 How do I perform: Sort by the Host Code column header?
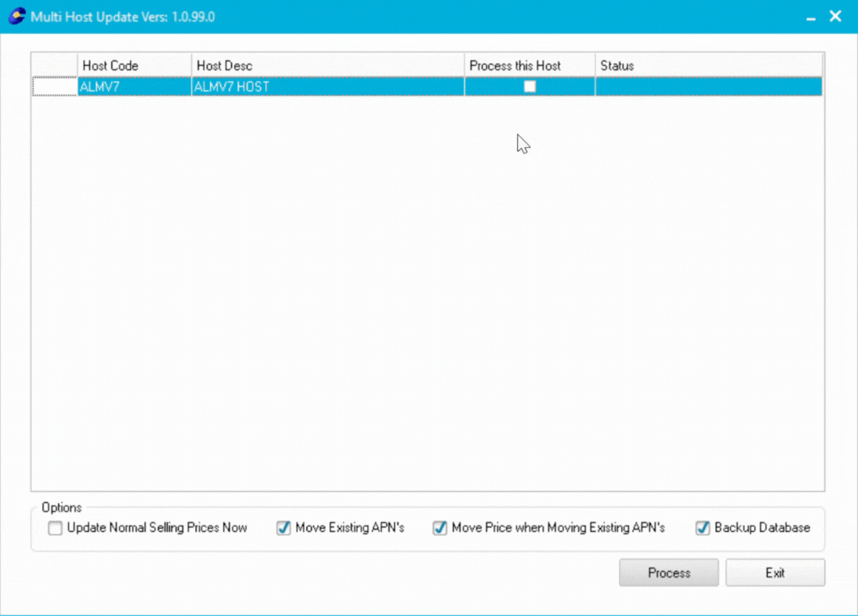point(134,66)
